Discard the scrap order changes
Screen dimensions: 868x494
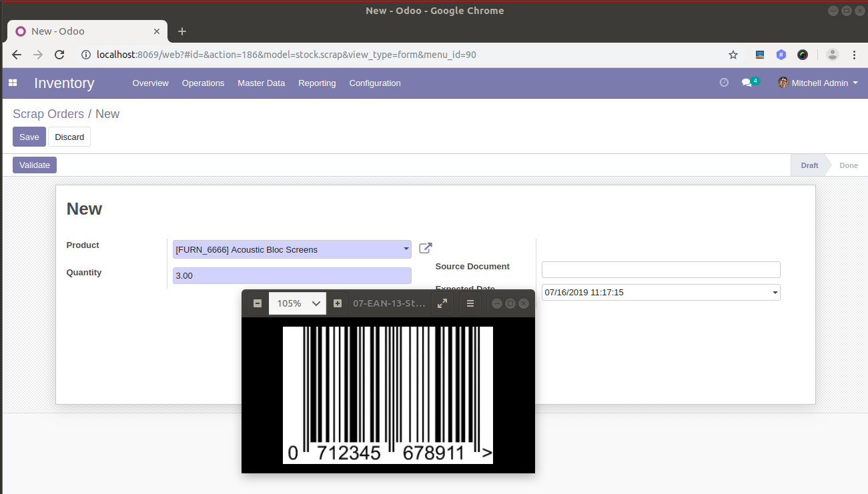[x=69, y=137]
